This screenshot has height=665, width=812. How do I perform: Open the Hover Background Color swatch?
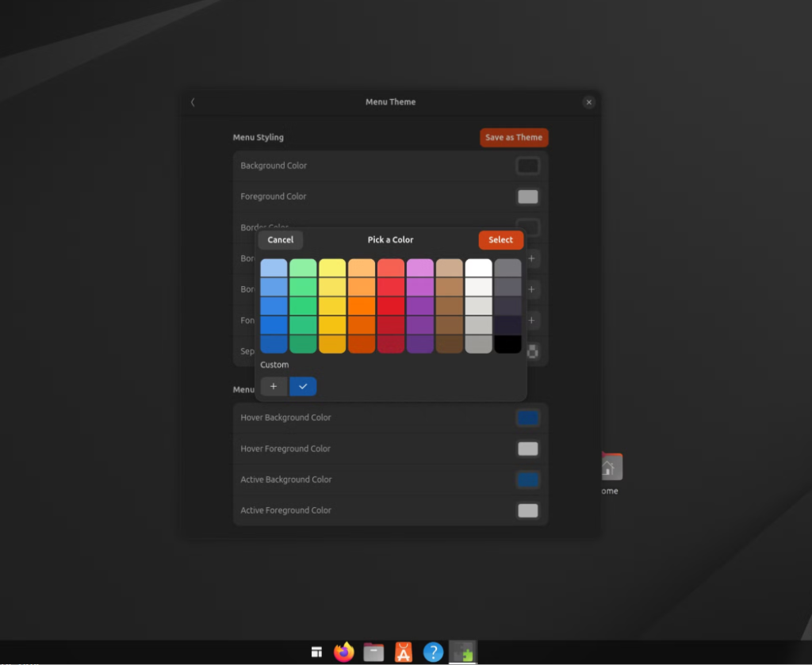(x=527, y=418)
